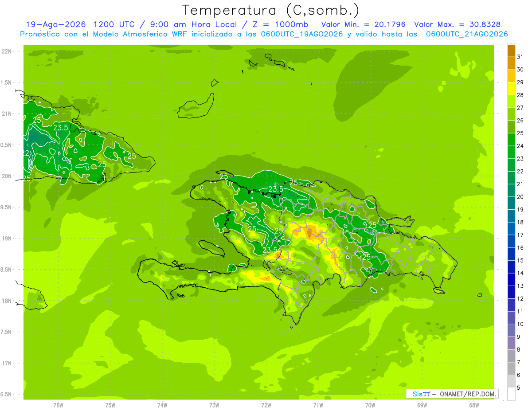Click the '68W' longitude axis label
The width and height of the screenshot is (532, 411).
click(474, 405)
